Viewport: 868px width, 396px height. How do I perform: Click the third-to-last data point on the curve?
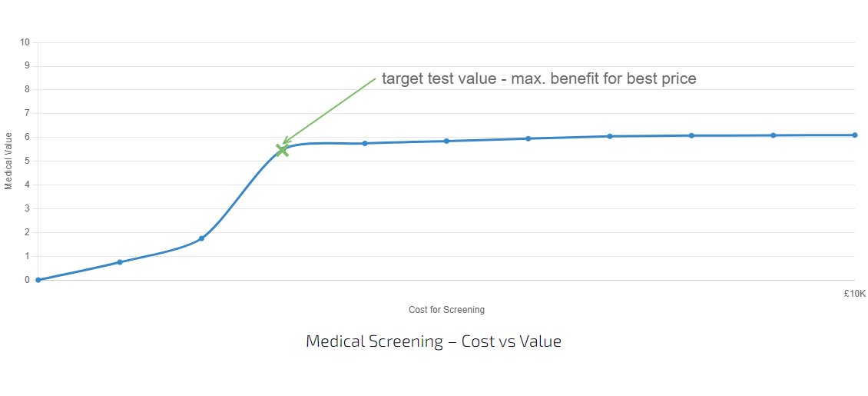[691, 135]
